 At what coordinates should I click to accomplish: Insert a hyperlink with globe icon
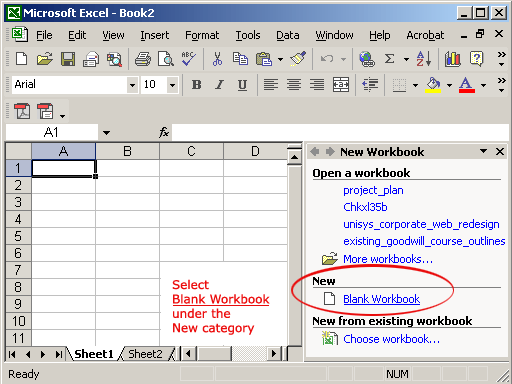367,59
